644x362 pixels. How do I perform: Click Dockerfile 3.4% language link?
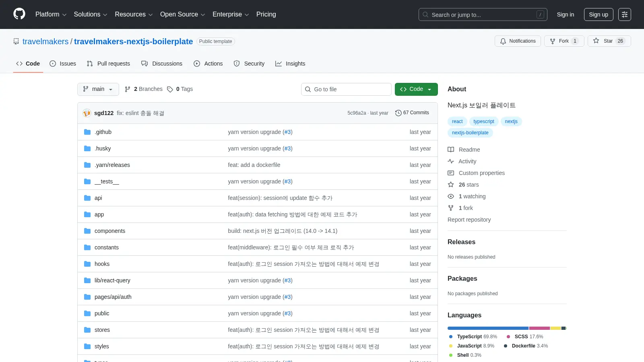[526, 346]
